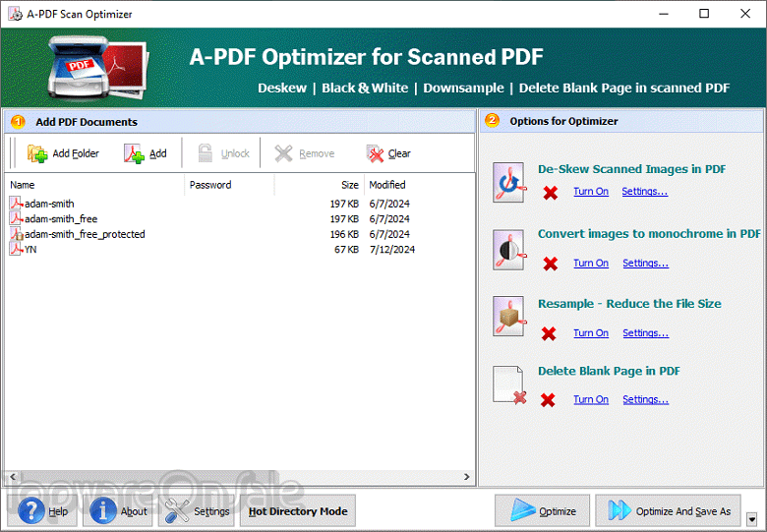Click the De-Skew Scanned Images in PDF heading

pos(631,169)
